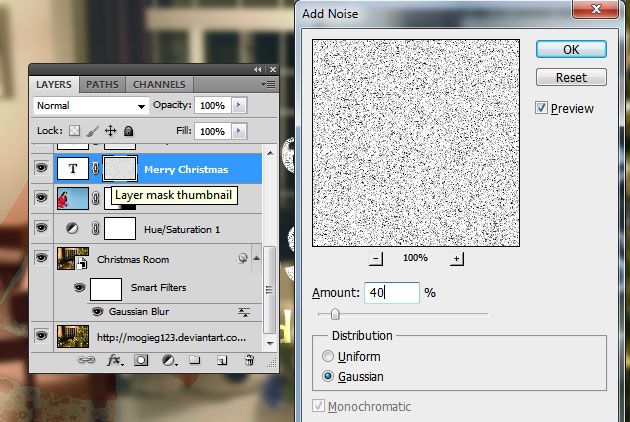Click the link layers icon
This screenshot has width=630, height=422.
click(x=86, y=360)
